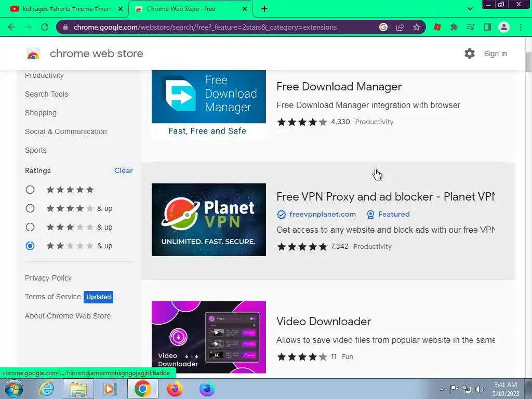Toggle the browser side panel icon
This screenshot has height=399, width=532.
pos(487,27)
